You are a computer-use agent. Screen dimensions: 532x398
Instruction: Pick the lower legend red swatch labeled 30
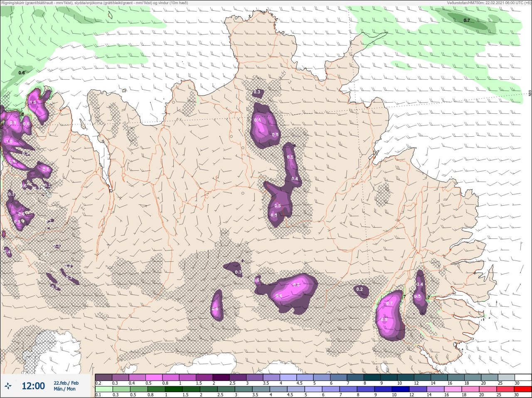point(522,389)
